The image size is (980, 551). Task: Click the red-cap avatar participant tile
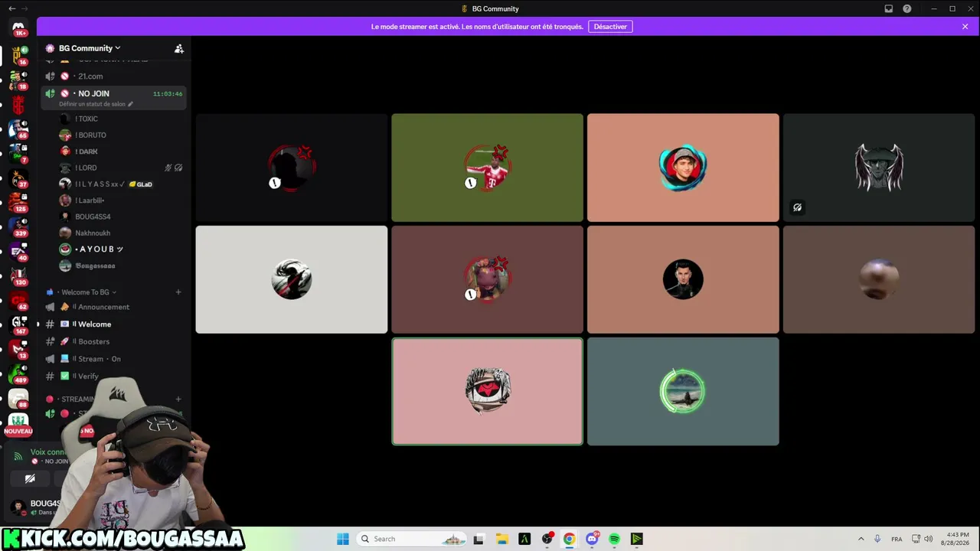[x=683, y=168]
